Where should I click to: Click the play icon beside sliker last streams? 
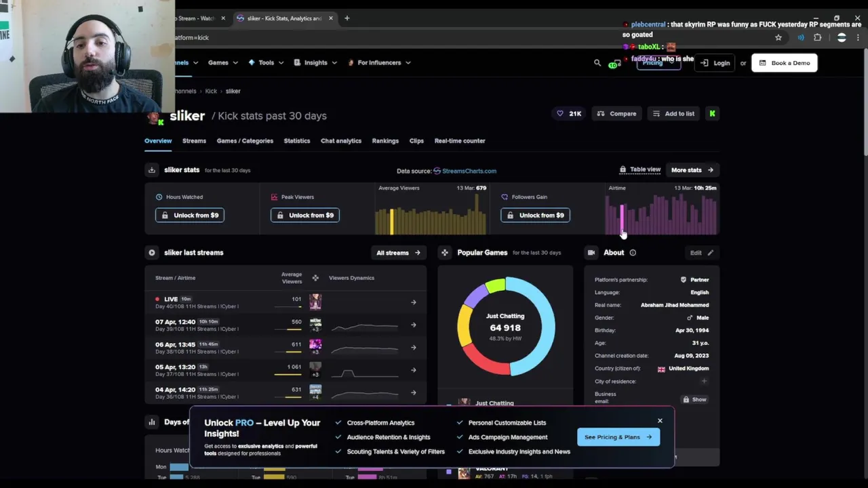coord(152,253)
